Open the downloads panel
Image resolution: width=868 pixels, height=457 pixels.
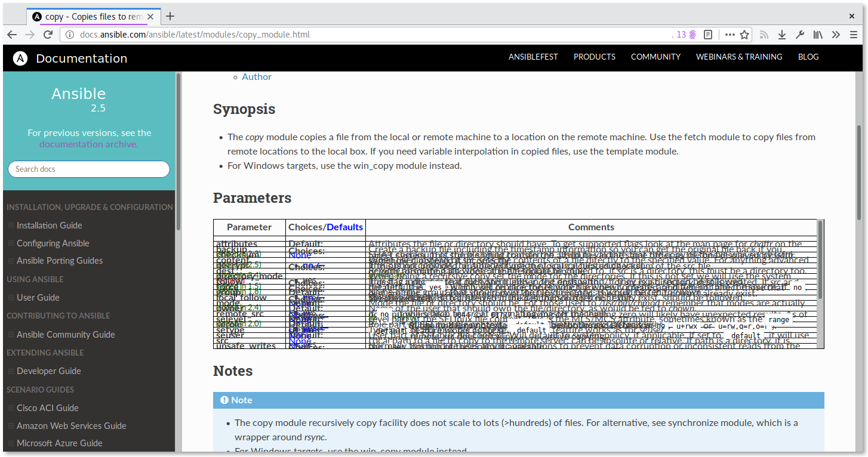(x=781, y=35)
